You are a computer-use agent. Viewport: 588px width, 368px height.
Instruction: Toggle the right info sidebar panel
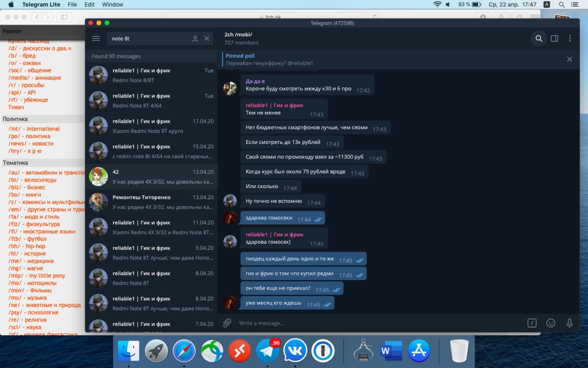(x=554, y=39)
